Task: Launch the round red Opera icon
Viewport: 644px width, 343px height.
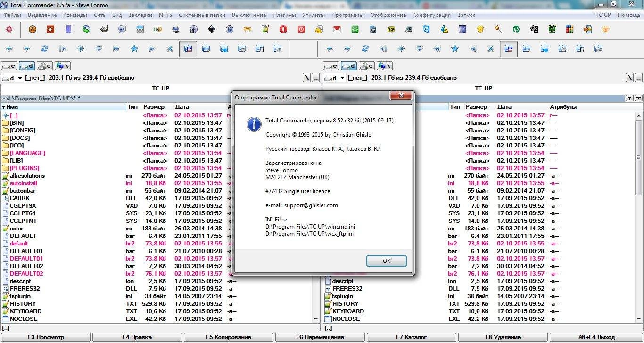Action: click(x=283, y=29)
